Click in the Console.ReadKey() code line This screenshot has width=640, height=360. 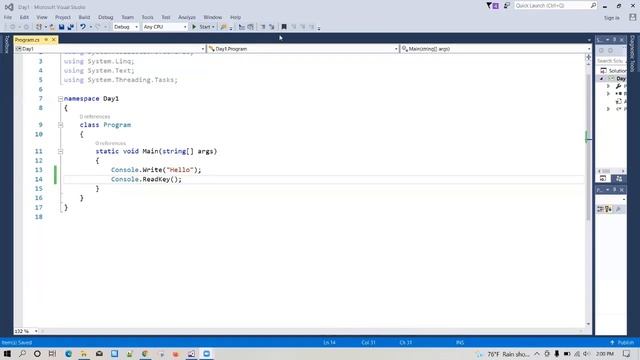point(146,179)
